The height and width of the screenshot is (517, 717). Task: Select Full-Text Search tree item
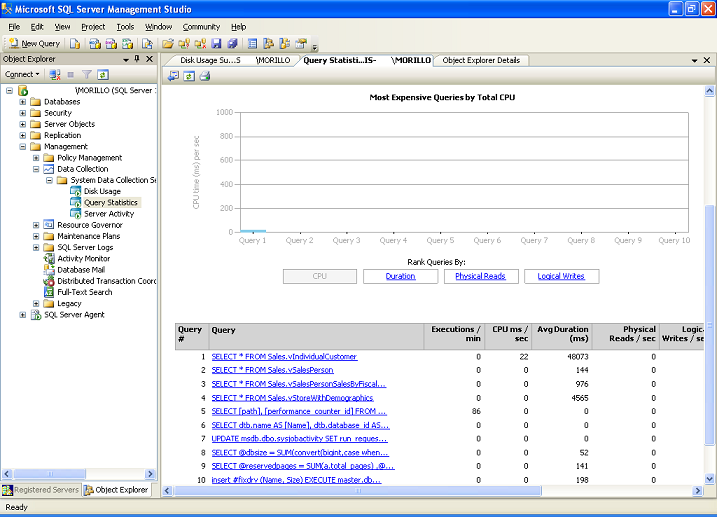tap(85, 292)
